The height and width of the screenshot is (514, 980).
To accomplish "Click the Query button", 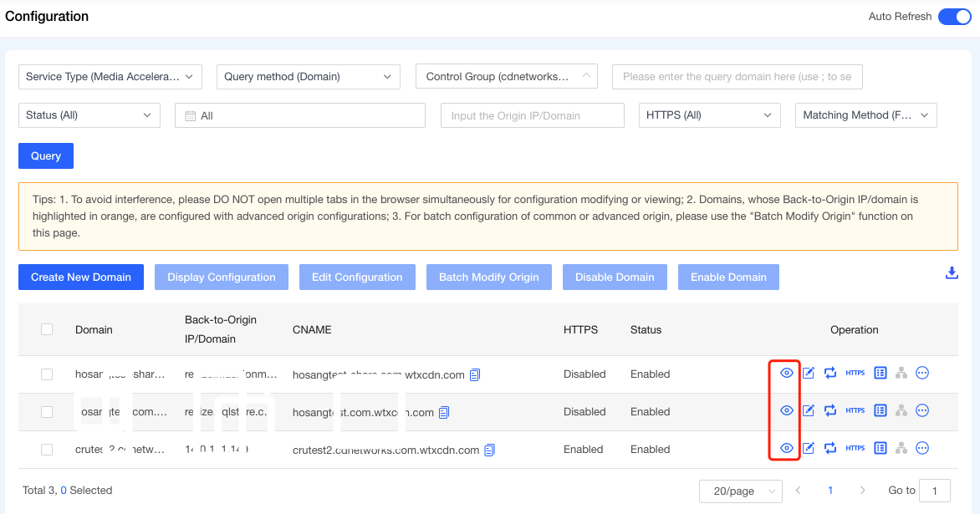I will pyautogui.click(x=46, y=156).
